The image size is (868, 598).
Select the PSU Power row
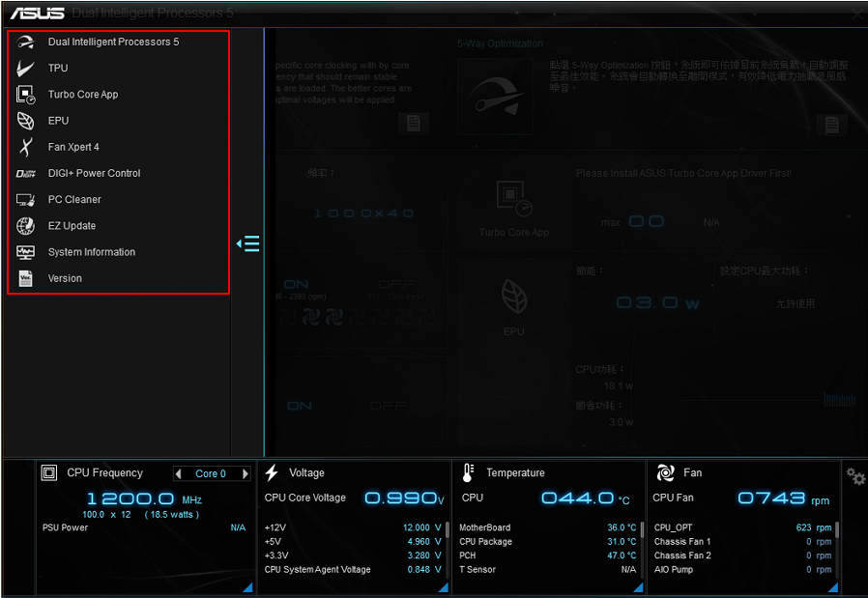pos(144,527)
